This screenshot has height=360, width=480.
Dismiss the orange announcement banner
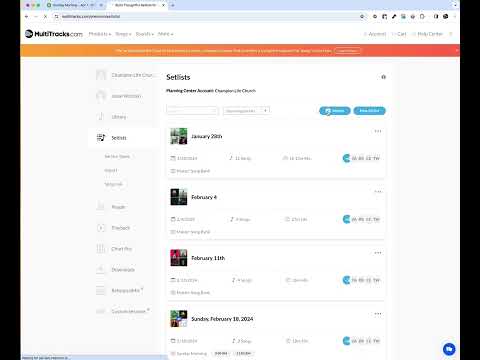coord(457,51)
